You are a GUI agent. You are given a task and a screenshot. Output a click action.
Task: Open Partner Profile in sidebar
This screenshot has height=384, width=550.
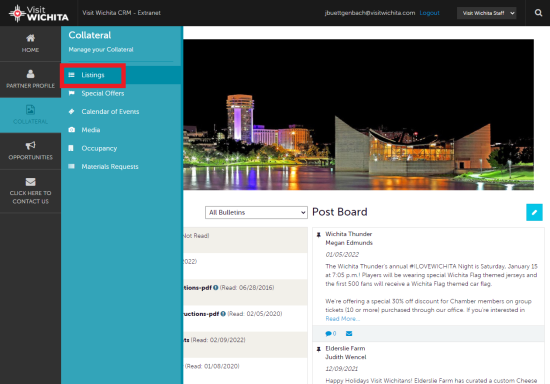[31, 79]
